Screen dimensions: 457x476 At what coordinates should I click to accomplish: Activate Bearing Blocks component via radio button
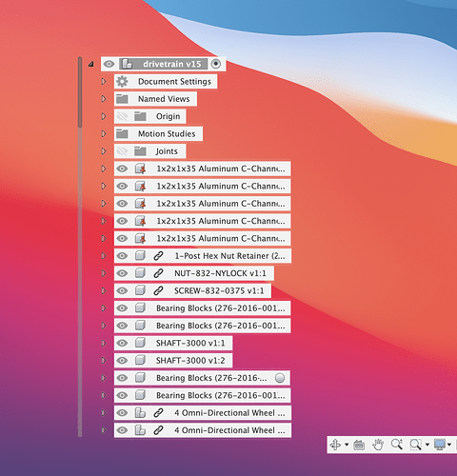[280, 378]
